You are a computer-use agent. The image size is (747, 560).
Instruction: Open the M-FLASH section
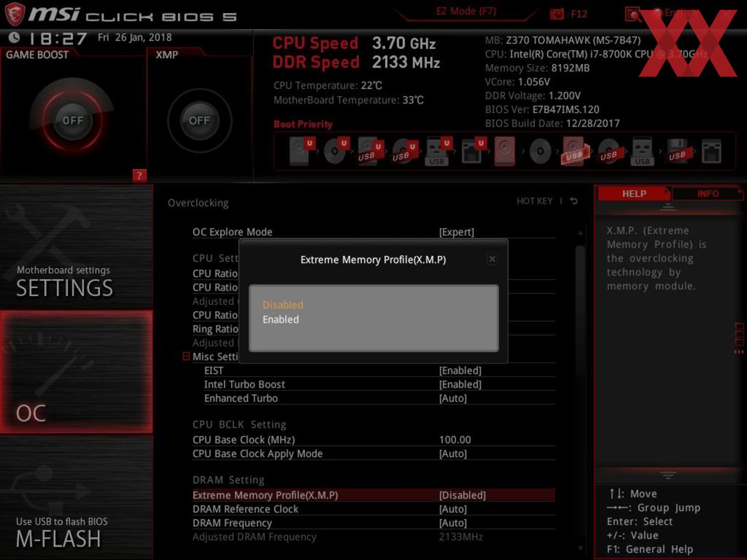(76, 497)
